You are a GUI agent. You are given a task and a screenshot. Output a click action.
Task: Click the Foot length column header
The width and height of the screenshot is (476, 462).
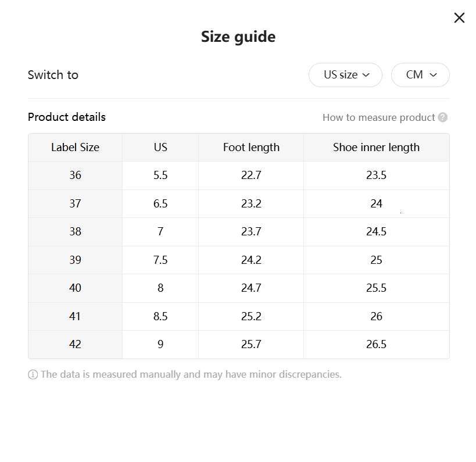(251, 148)
